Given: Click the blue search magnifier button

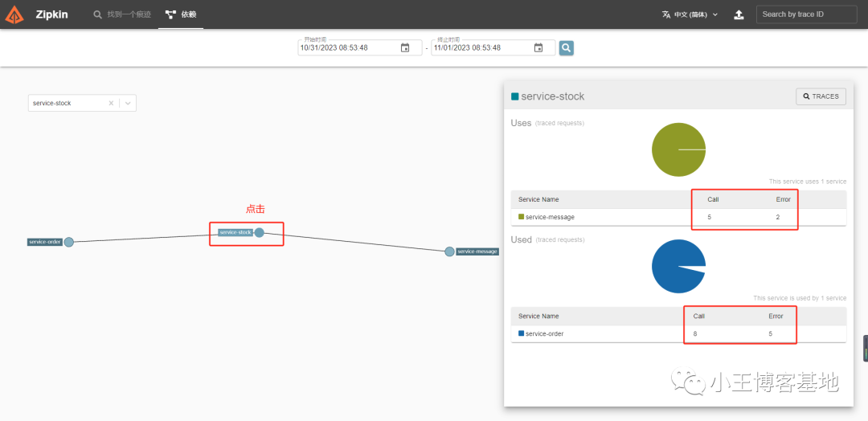Looking at the screenshot, I should pyautogui.click(x=566, y=47).
